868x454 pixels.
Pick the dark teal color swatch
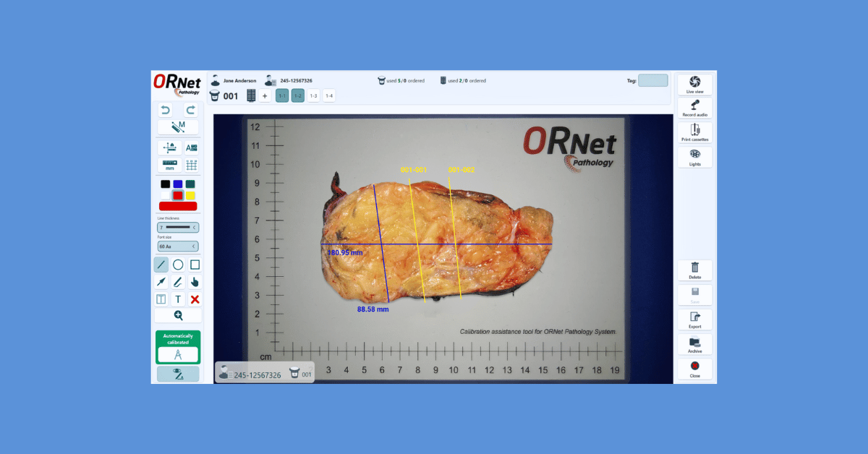pyautogui.click(x=190, y=184)
